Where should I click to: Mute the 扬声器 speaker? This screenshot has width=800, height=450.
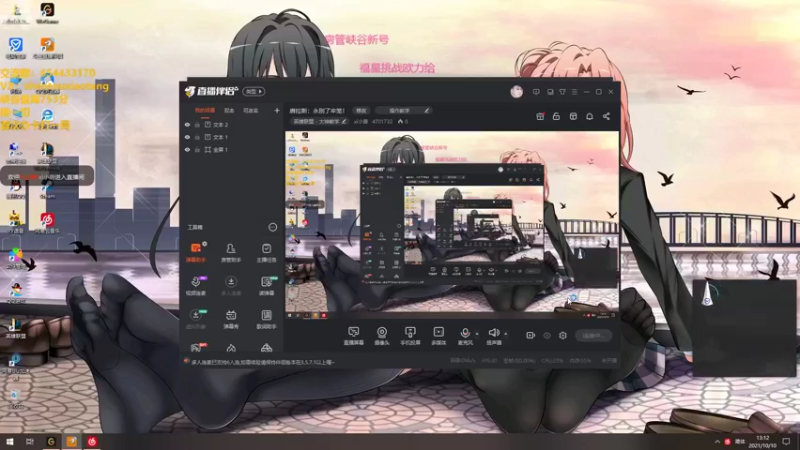coord(493,336)
